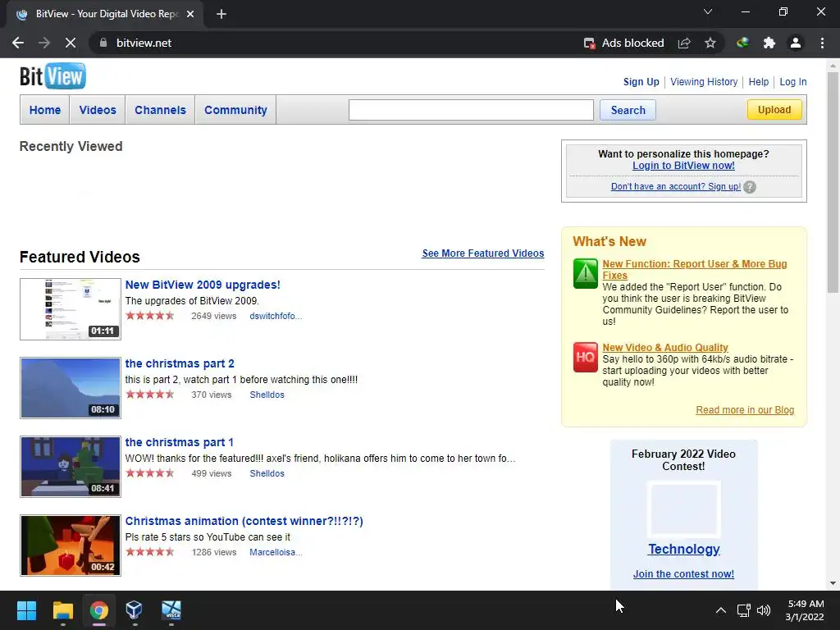Rate stars on New BitView 2009 upgrades
Image resolution: width=840 pixels, height=630 pixels.
point(150,316)
